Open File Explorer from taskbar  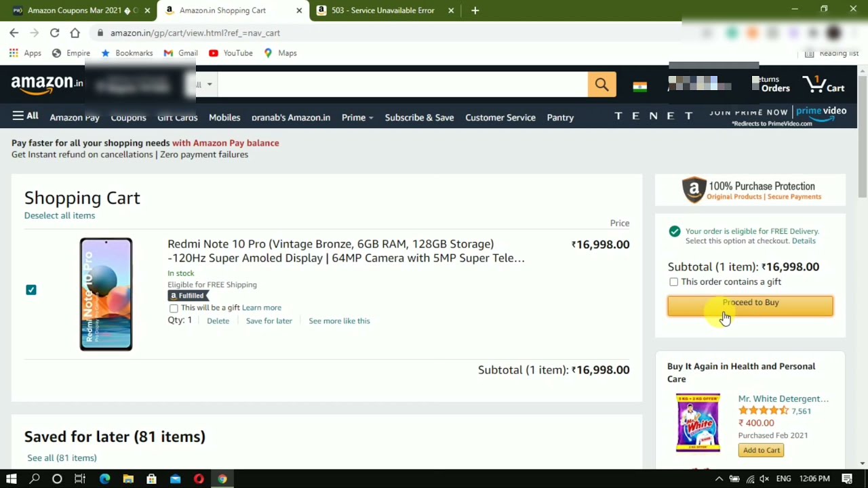pyautogui.click(x=128, y=479)
